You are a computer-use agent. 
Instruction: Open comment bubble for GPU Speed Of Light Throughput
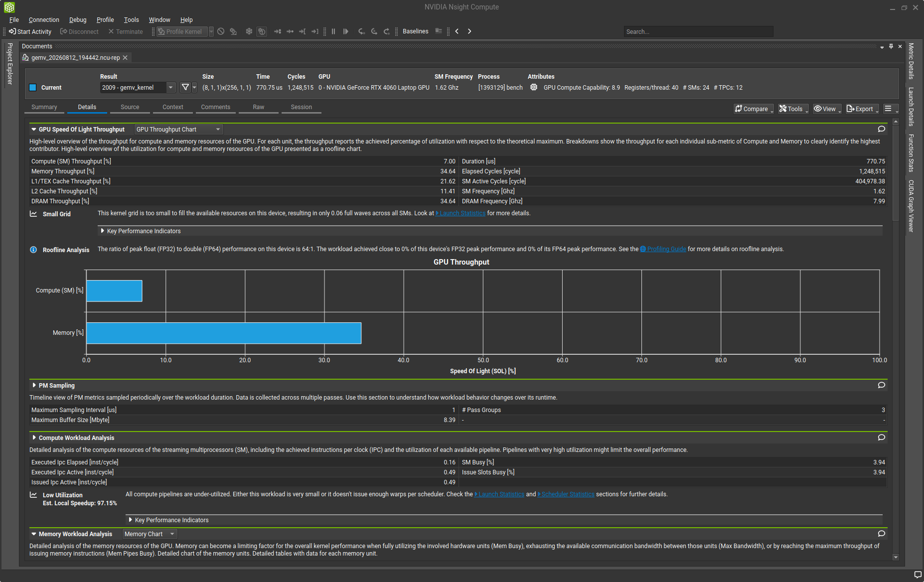click(882, 129)
